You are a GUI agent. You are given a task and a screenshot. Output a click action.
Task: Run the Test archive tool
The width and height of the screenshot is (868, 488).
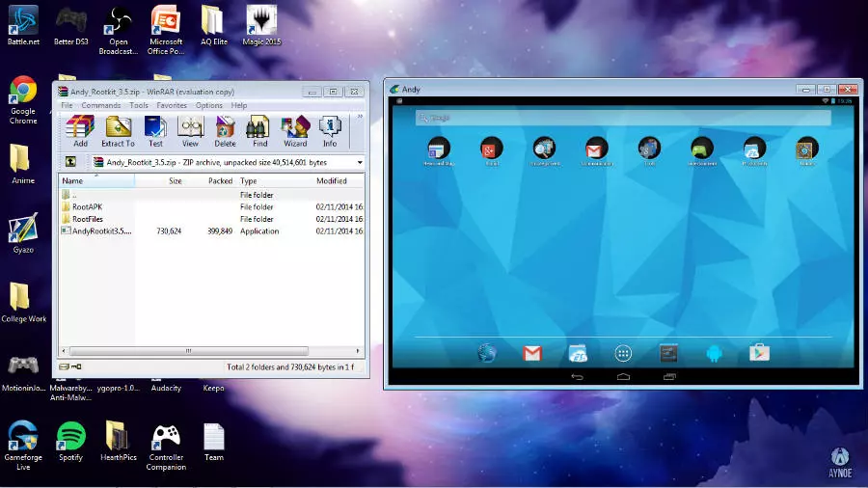(x=154, y=130)
